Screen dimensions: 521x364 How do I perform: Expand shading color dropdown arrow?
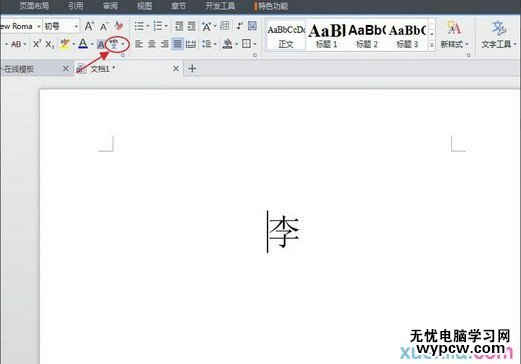tap(236, 44)
